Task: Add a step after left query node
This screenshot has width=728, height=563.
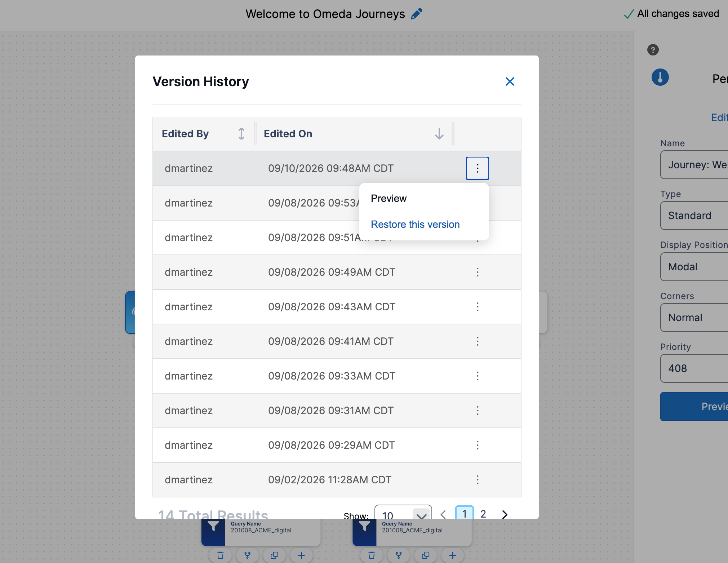Action: (301, 555)
